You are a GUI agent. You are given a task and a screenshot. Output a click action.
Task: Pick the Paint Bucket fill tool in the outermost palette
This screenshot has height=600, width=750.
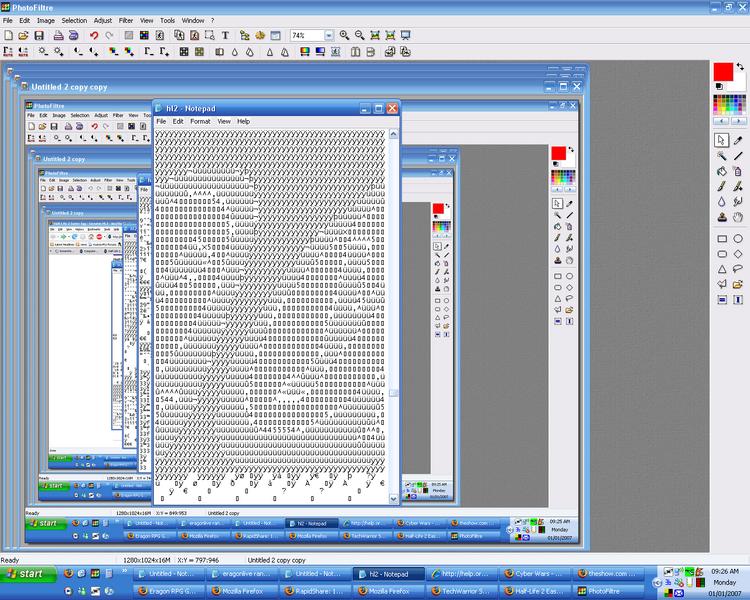point(721,171)
